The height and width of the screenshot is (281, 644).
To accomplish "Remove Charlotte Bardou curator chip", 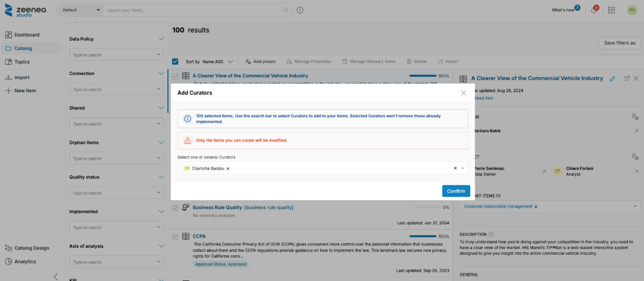I will click(x=228, y=169).
